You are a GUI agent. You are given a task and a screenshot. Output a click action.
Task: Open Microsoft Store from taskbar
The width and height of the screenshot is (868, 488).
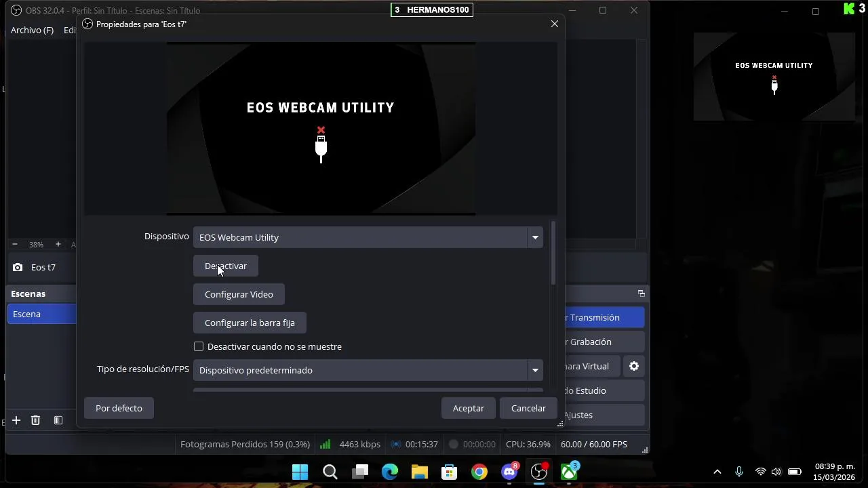[450, 472]
